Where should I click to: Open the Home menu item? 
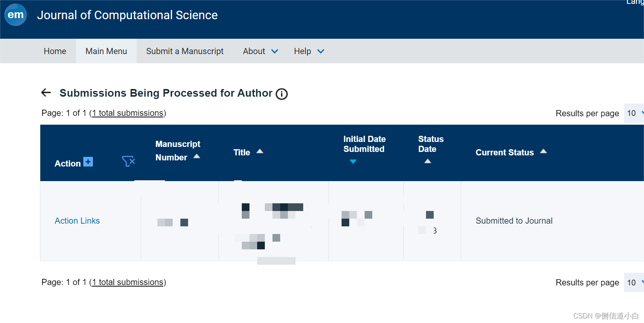coord(55,51)
